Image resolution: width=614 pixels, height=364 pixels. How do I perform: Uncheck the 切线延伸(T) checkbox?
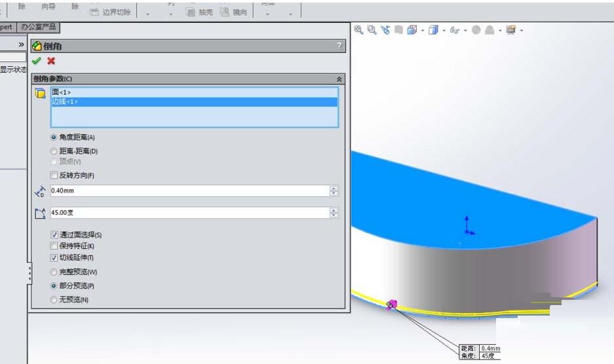click(x=54, y=257)
